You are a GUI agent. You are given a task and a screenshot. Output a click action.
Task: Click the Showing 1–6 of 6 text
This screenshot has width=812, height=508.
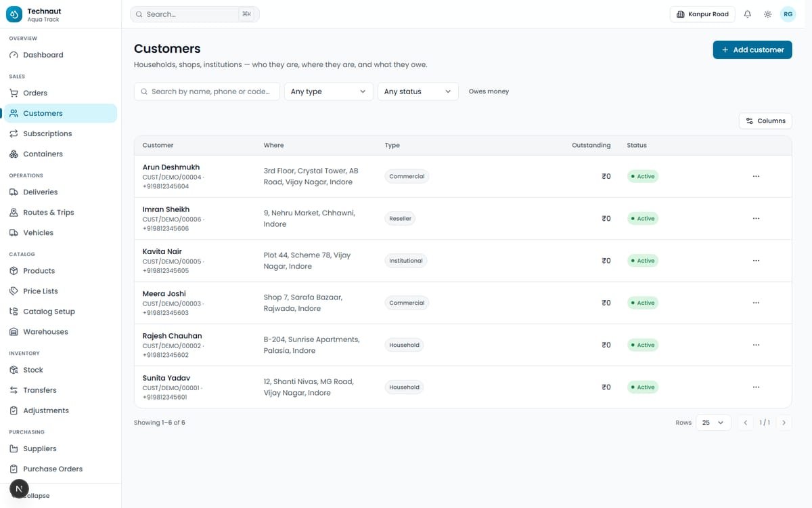(160, 423)
